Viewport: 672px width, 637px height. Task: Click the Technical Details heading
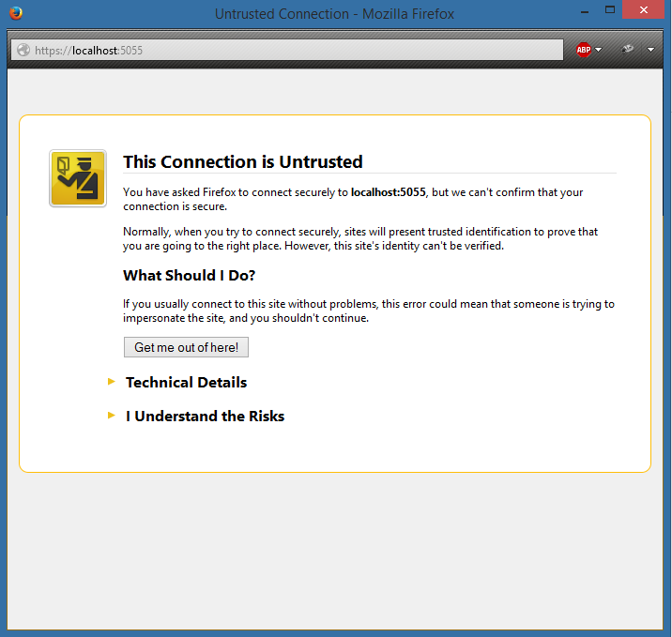click(186, 382)
